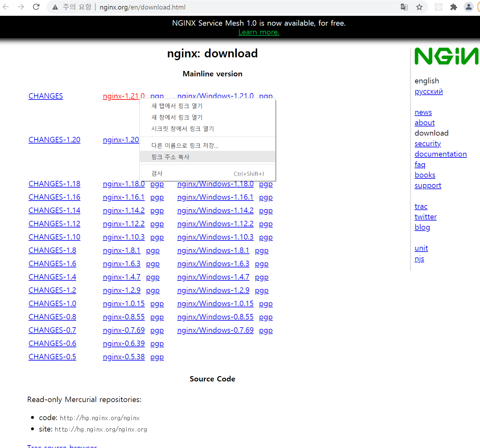Click the browser forward arrow
This screenshot has height=448, width=480.
[21, 7]
